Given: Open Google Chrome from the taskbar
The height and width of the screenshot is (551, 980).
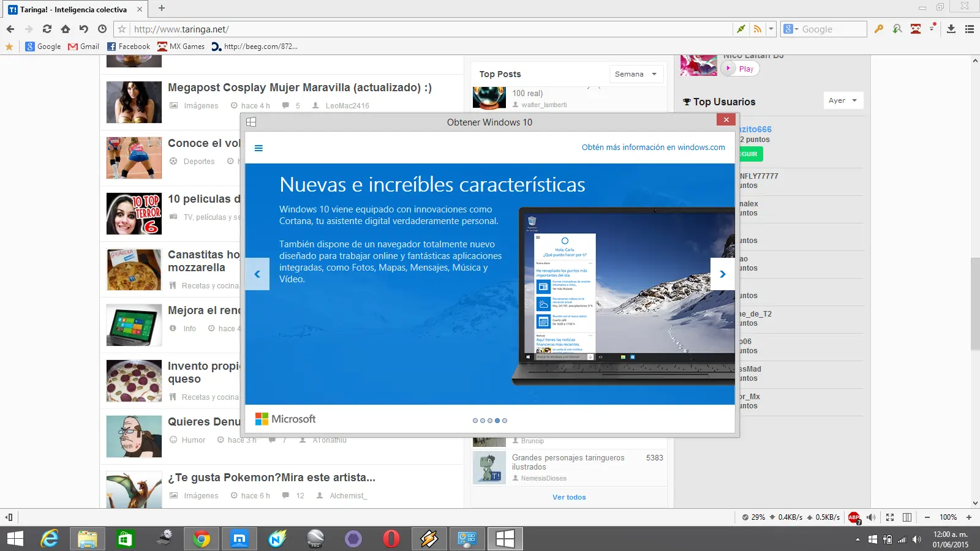Looking at the screenshot, I should tap(202, 539).
